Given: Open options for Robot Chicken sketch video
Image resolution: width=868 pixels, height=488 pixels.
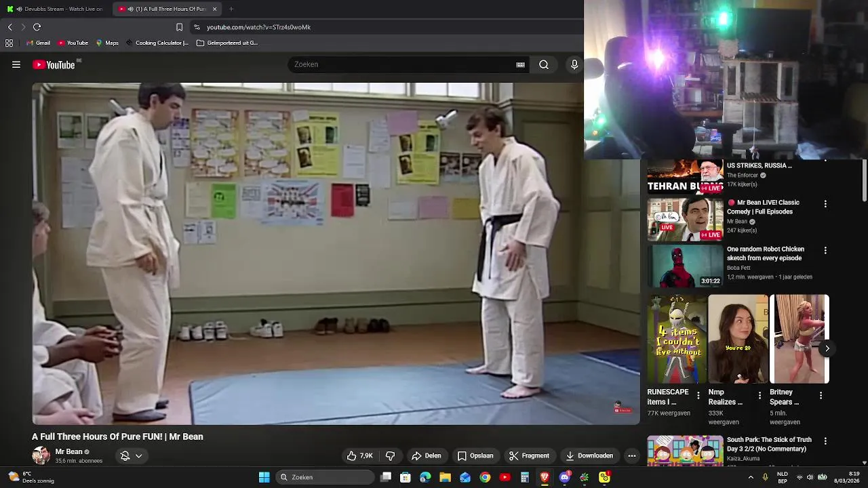Looking at the screenshot, I should (825, 250).
